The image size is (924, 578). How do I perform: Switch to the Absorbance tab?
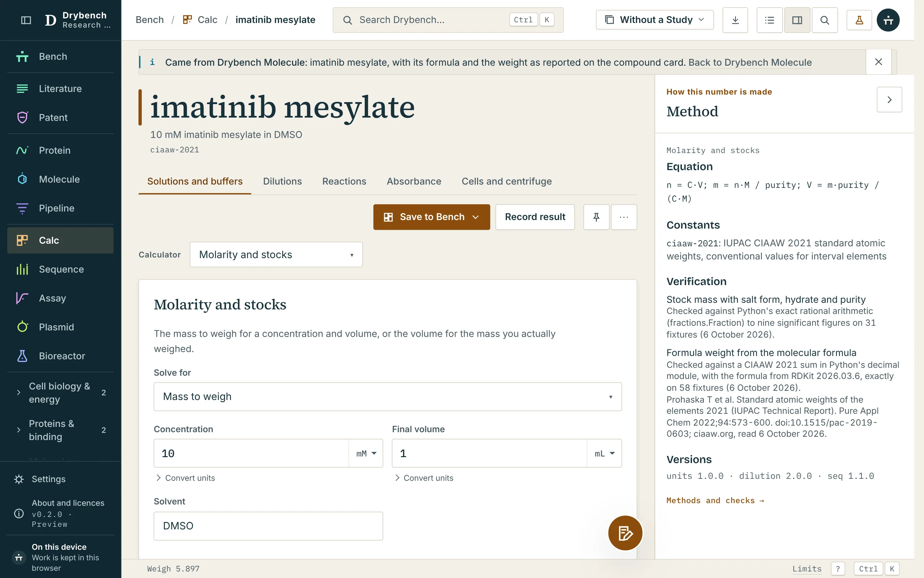pyautogui.click(x=414, y=181)
